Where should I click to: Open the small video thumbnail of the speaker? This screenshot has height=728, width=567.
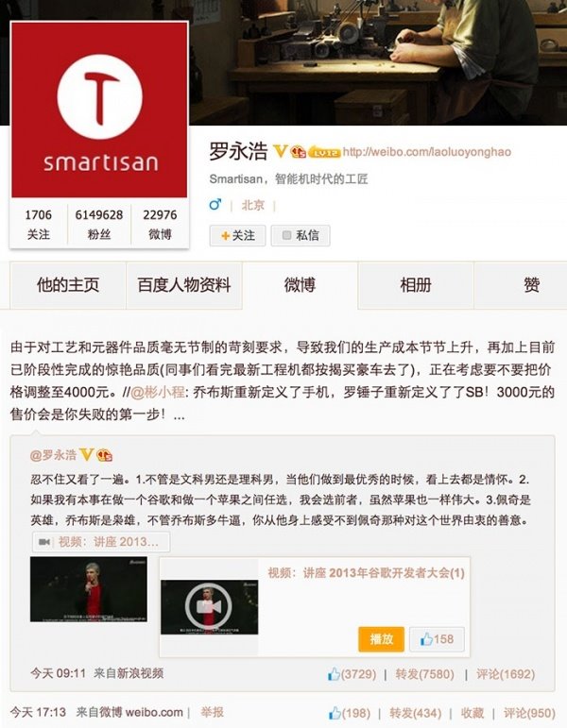(x=88, y=588)
